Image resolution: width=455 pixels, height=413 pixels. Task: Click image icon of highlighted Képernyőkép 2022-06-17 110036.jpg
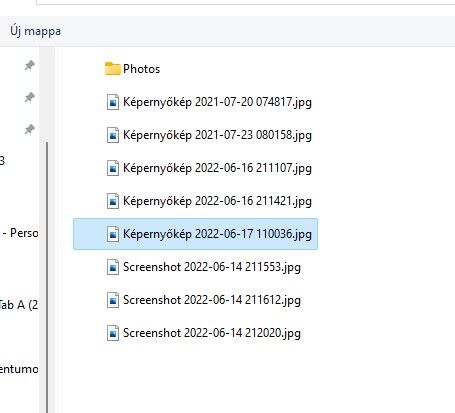tap(113, 234)
